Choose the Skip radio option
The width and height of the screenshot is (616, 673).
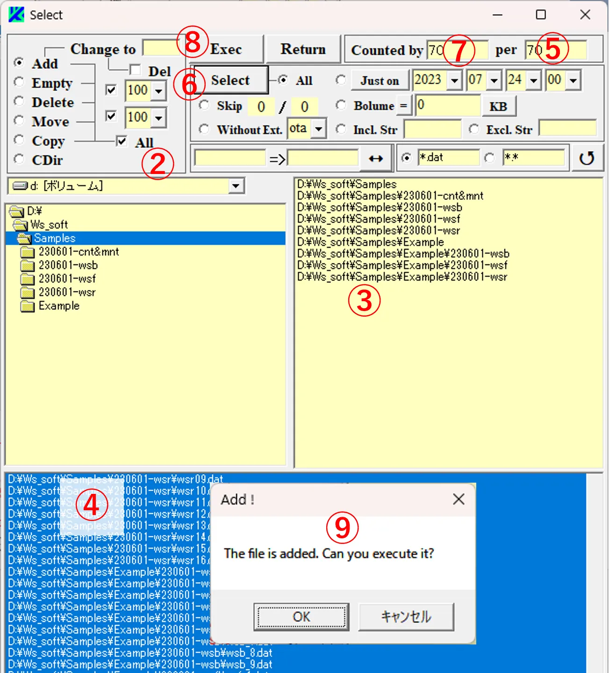pos(204,105)
